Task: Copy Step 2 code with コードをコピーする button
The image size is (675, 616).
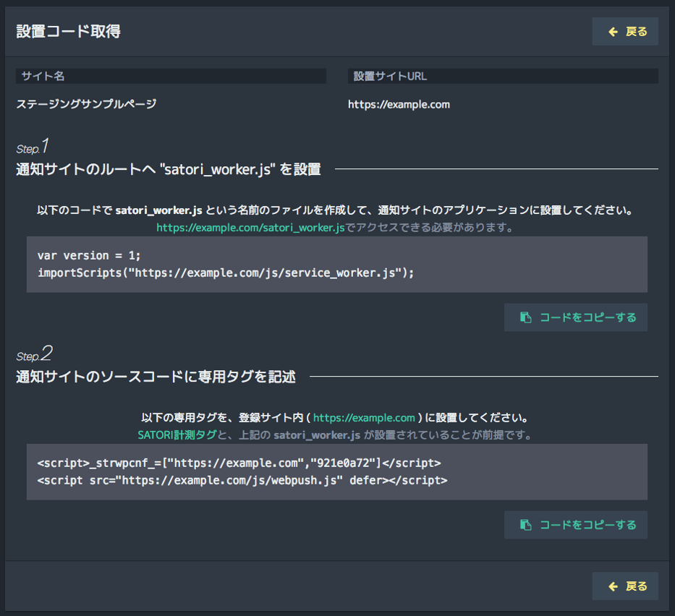Action: pos(576,525)
